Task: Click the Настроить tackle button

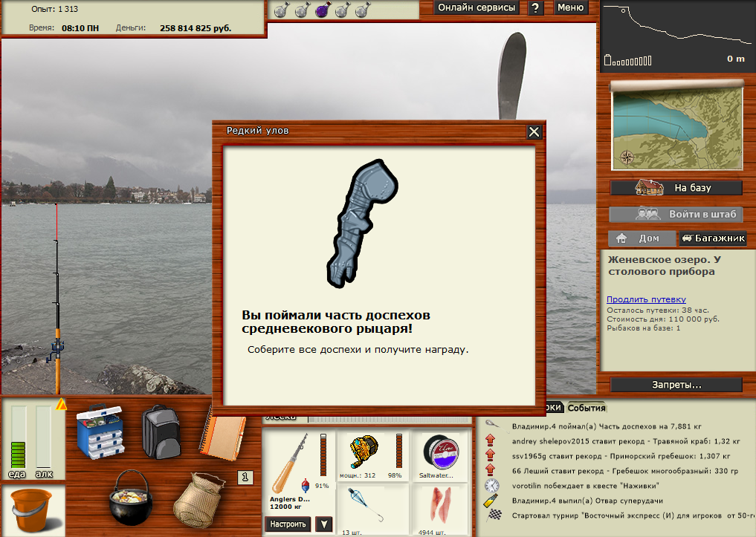Action: [288, 524]
